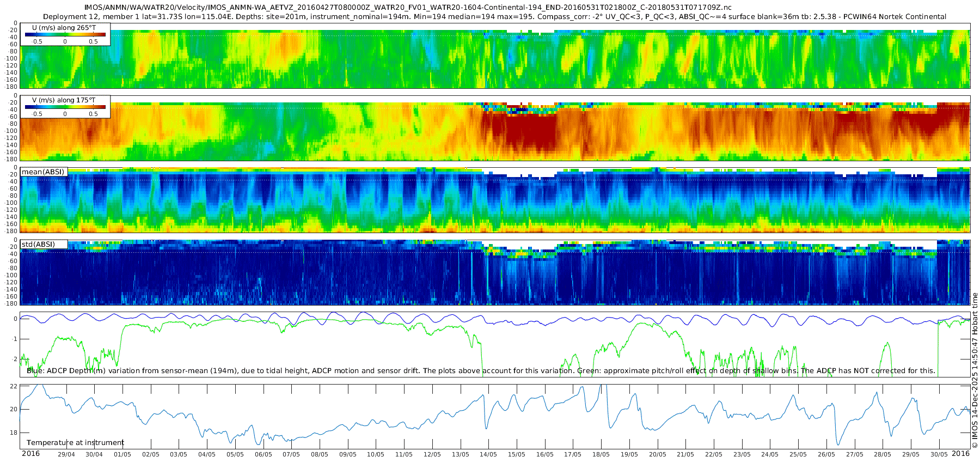Select the 'V (m/s) along 175°T' label
This screenshot has height=463, width=980.
point(64,100)
